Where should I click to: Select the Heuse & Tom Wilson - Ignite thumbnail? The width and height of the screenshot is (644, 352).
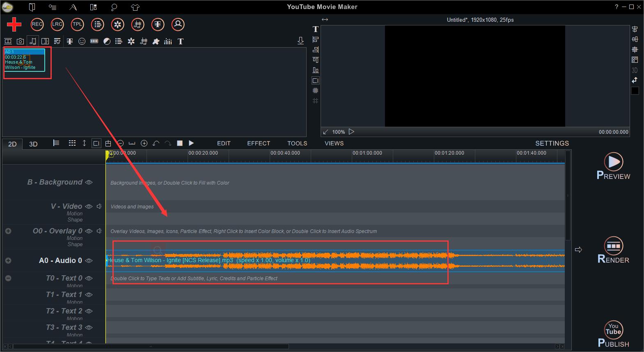pos(24,60)
